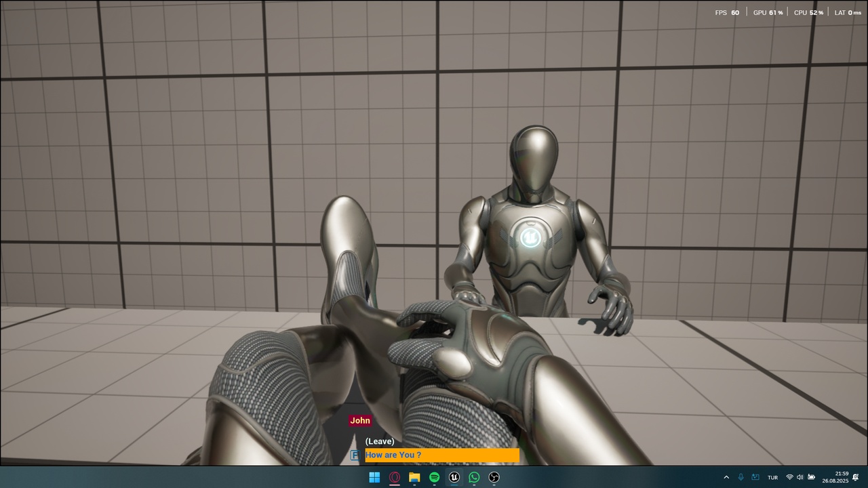Open File Explorer from taskbar
The height and width of the screenshot is (488, 868).
click(x=414, y=477)
